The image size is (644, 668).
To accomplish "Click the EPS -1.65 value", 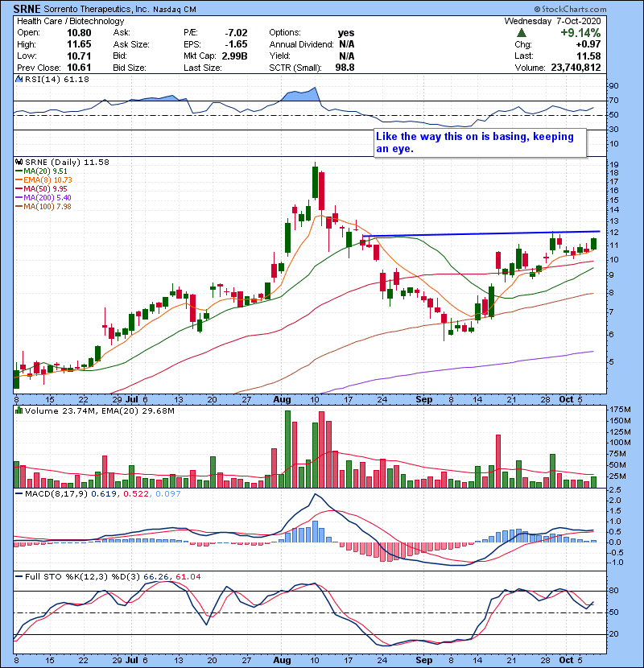I will tap(236, 44).
